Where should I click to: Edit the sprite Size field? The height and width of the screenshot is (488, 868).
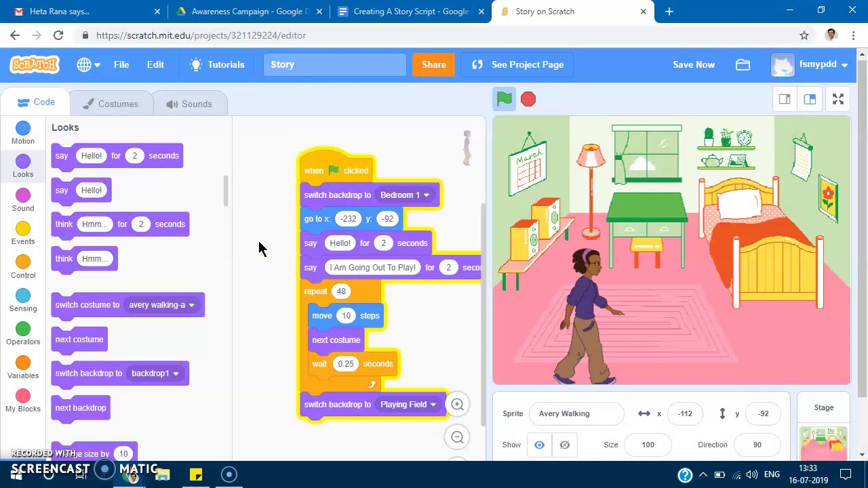click(x=648, y=445)
